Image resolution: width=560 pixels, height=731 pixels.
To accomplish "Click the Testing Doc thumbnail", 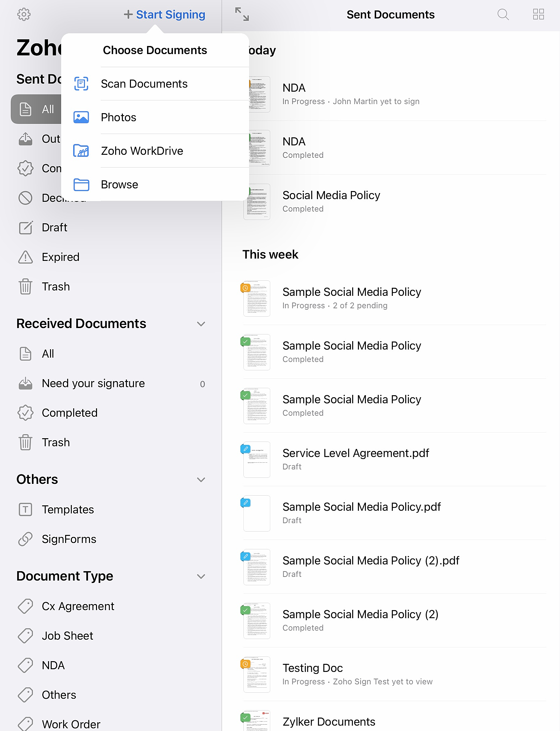I will point(257,674).
